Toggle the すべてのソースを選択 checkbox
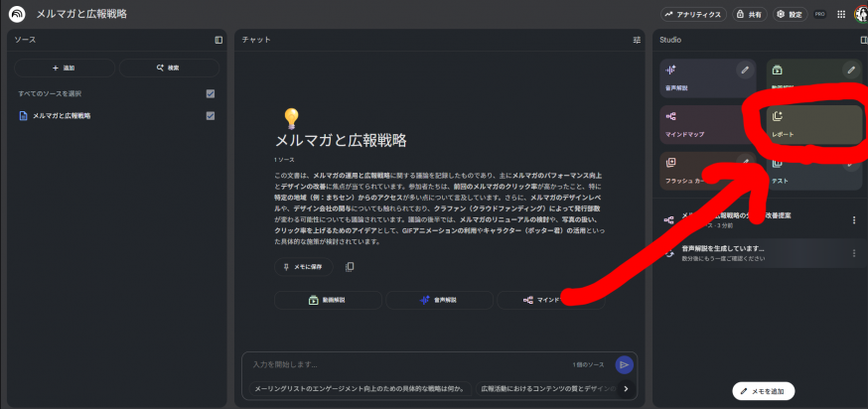868x409 pixels. coord(211,93)
